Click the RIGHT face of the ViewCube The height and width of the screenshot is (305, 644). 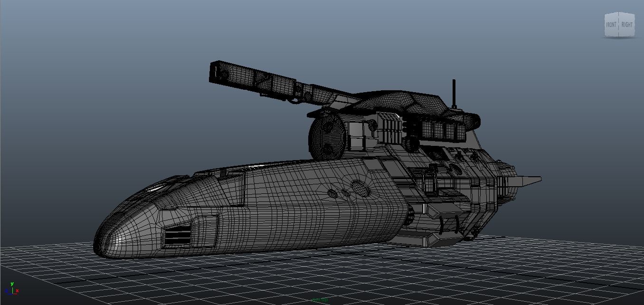627,24
